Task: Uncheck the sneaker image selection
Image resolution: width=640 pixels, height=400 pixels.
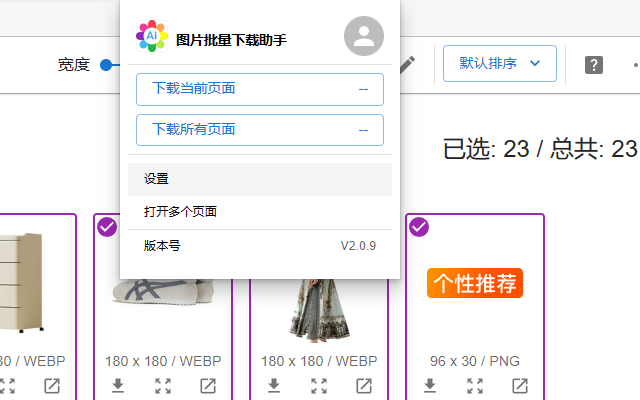Action: [107, 227]
